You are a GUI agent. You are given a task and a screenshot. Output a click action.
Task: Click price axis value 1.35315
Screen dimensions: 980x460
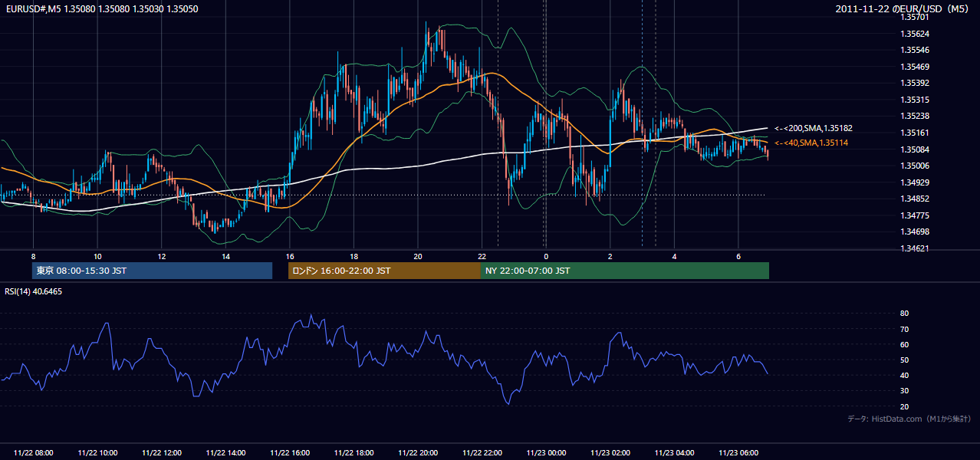[916, 100]
